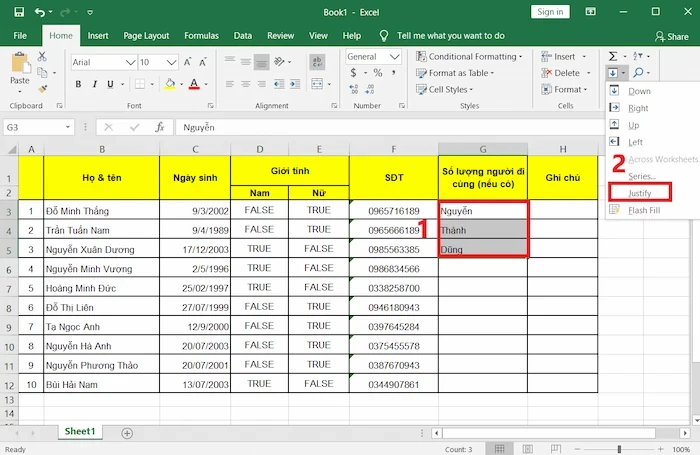
Task: Toggle Underline formatting
Action: pos(110,84)
